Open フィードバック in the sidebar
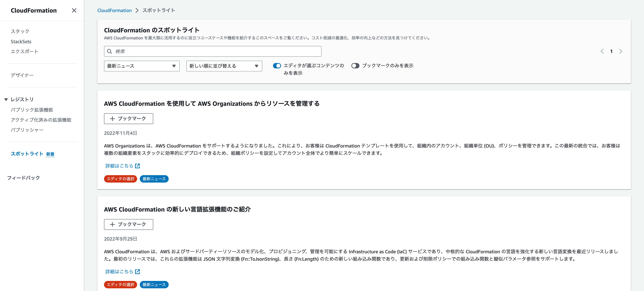 tap(23, 178)
